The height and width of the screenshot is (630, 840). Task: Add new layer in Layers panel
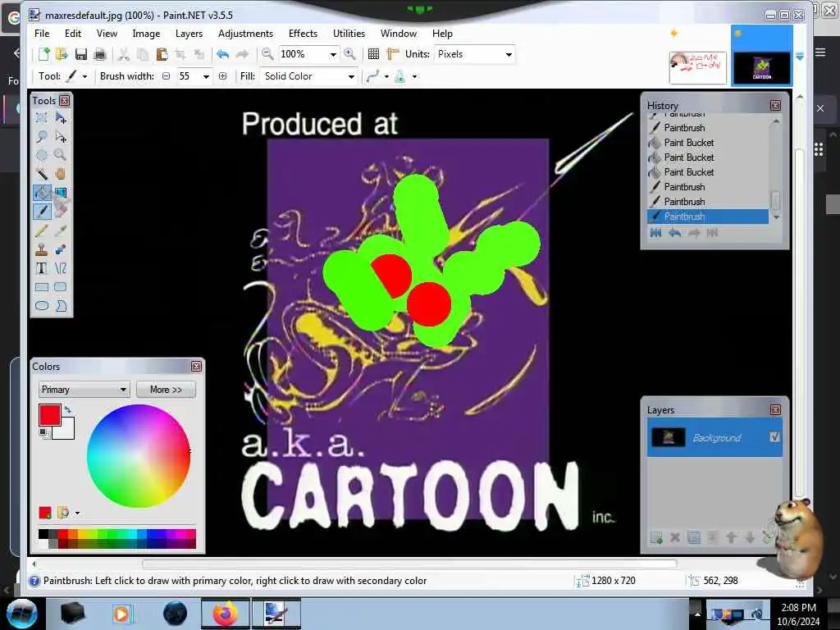point(655,537)
